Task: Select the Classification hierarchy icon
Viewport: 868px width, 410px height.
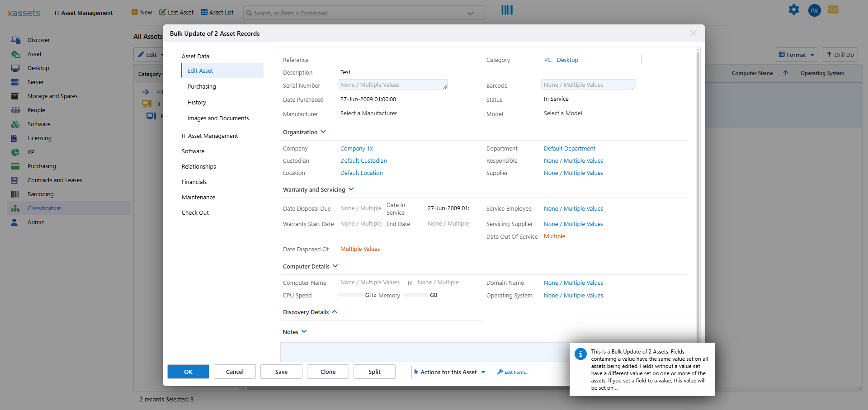Action: pyautogui.click(x=15, y=208)
